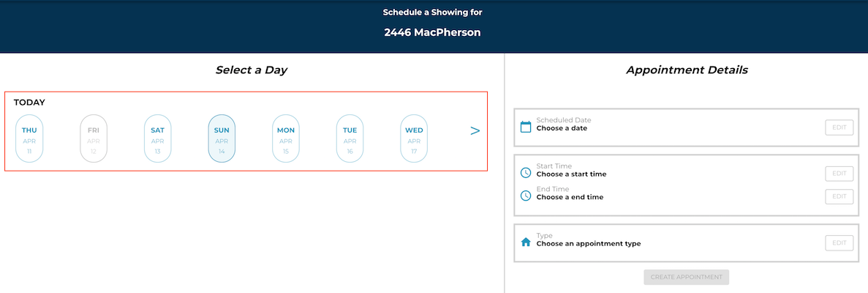The image size is (868, 293).
Task: Select Thursday April 11 day pill
Action: [x=29, y=138]
